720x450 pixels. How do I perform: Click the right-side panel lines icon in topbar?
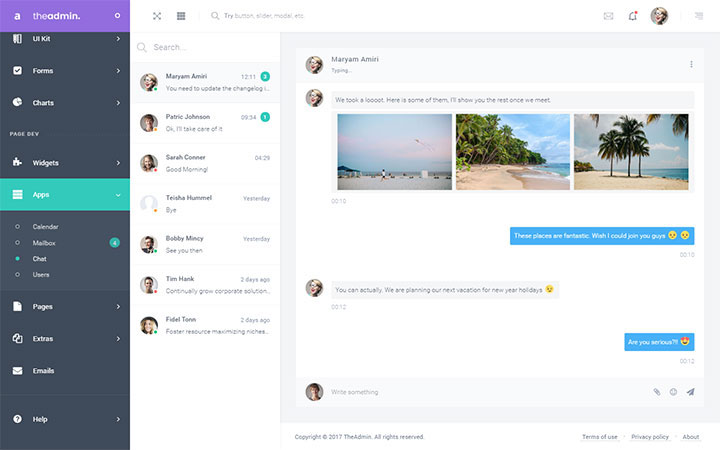[698, 16]
